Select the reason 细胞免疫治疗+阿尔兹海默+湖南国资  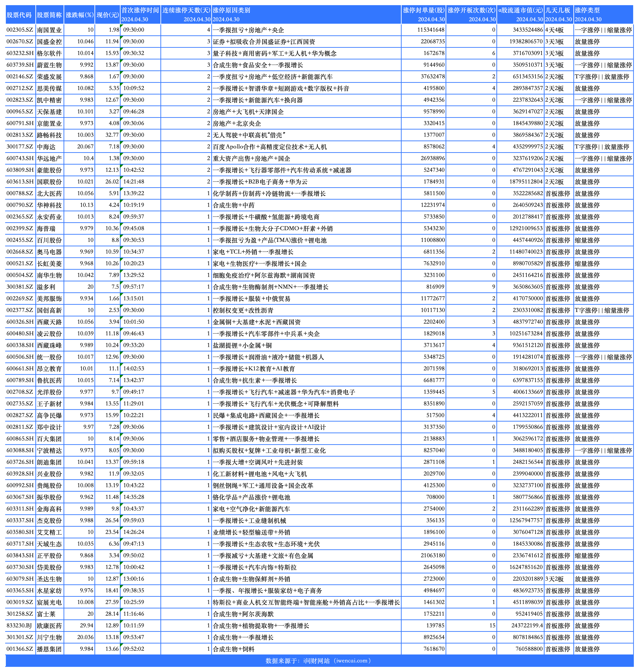(264, 275)
